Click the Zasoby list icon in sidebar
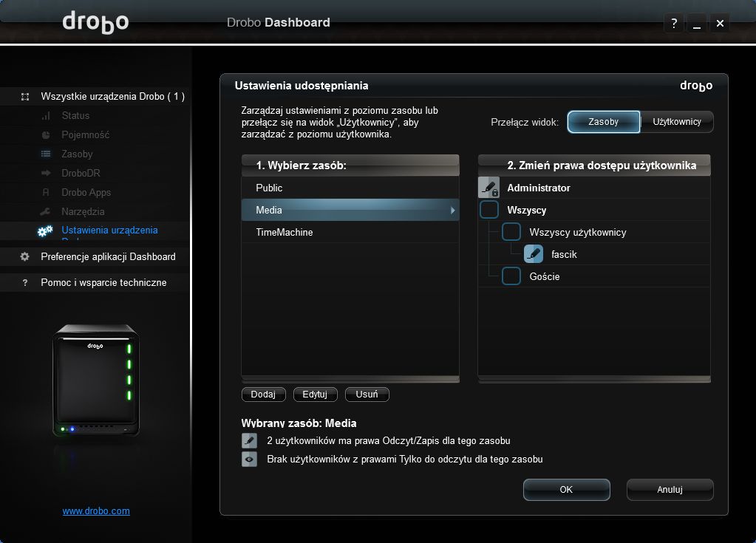This screenshot has width=756, height=543. (x=46, y=154)
